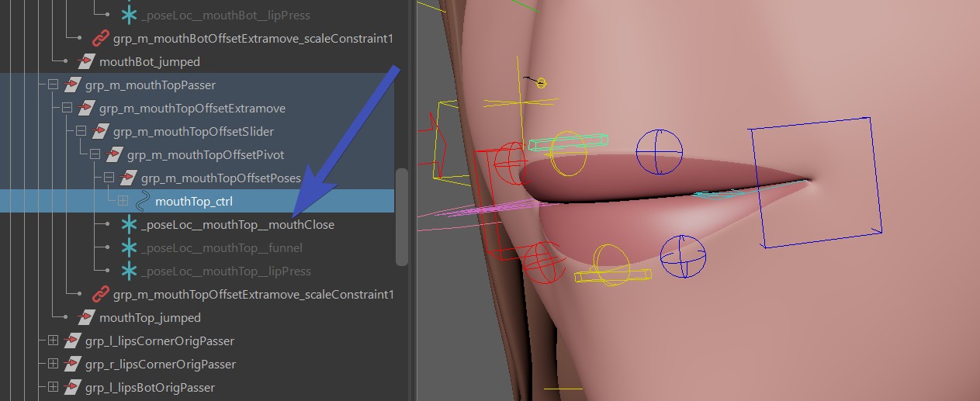Expand the mouthTop_ctrl node
980x401 pixels.
123,202
